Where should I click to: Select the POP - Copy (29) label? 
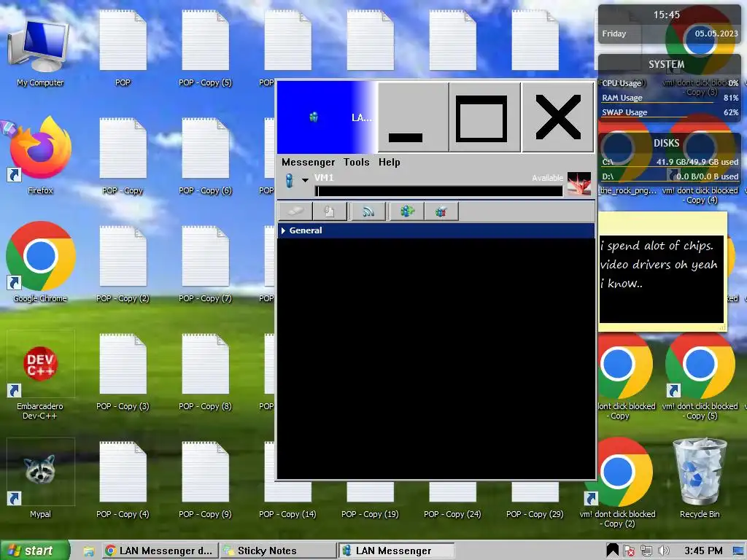tap(535, 514)
